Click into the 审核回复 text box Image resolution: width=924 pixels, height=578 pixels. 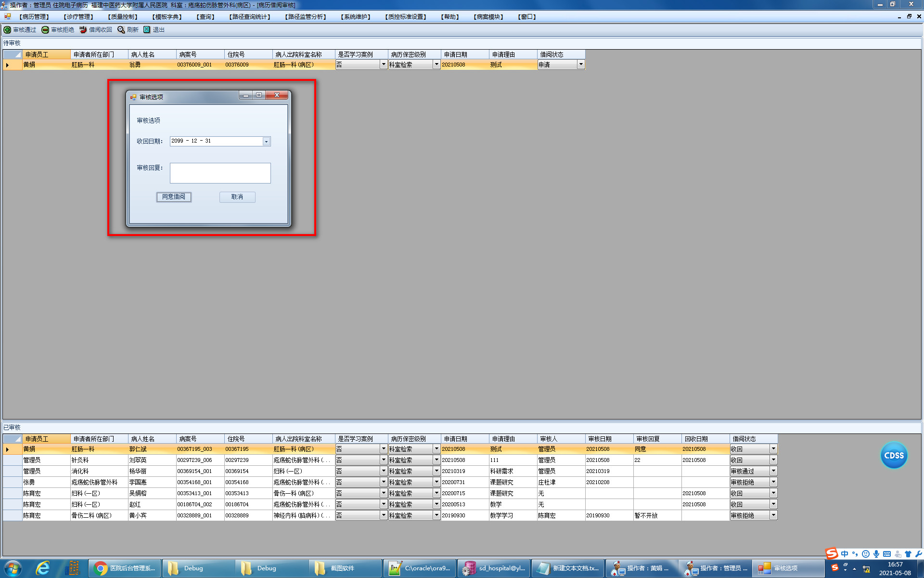coord(220,173)
